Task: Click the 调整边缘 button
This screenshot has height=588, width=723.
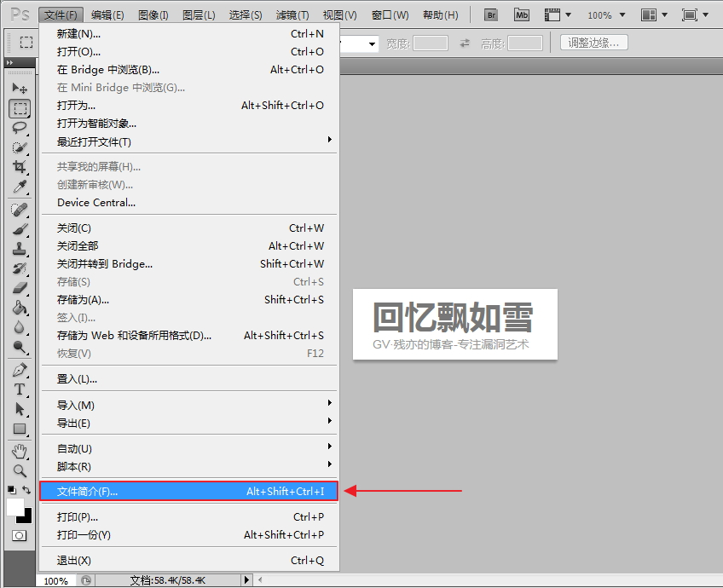Action: pyautogui.click(x=594, y=43)
